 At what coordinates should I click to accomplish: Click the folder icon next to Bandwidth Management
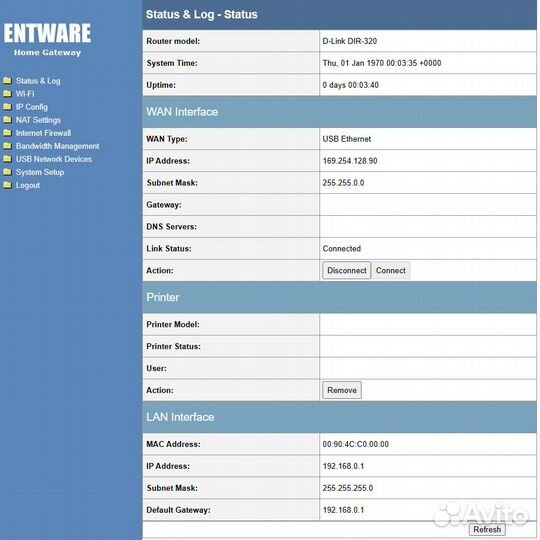tap(7, 146)
